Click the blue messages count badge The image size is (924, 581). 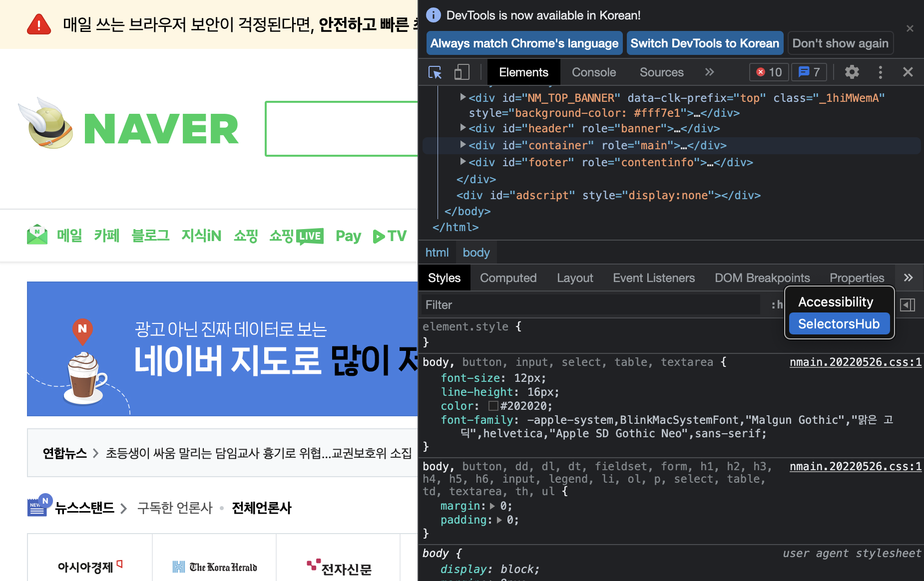(x=809, y=72)
